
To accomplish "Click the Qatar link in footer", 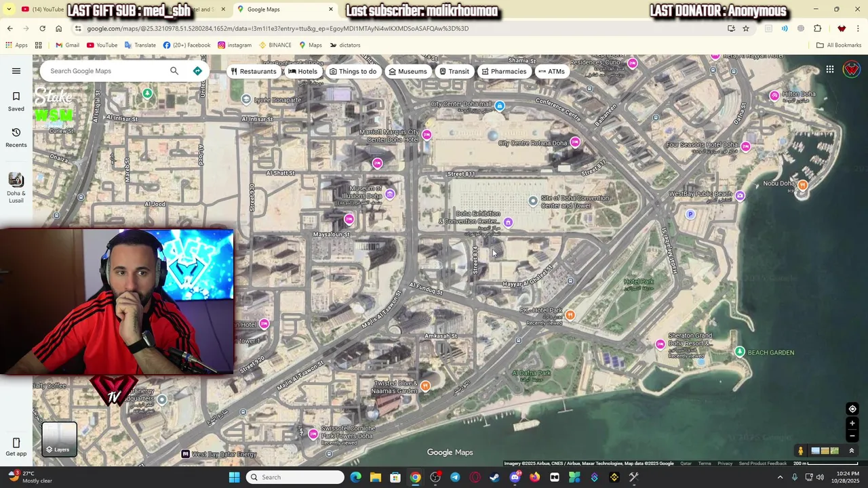I will click(x=686, y=464).
